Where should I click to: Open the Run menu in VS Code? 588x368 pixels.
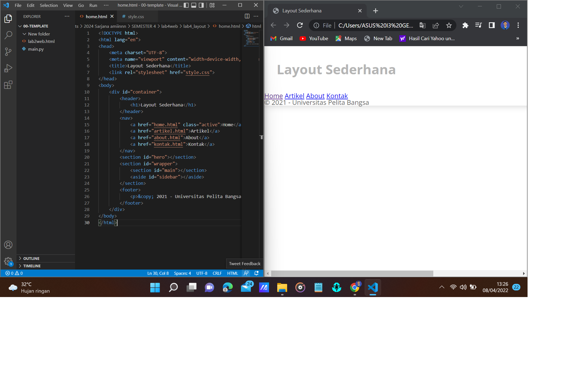click(93, 5)
